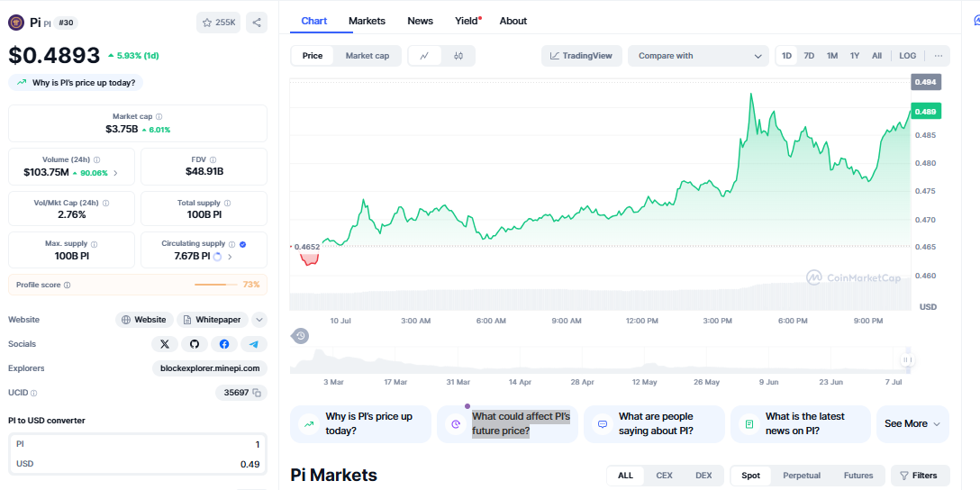Set chart range to 1M
The width and height of the screenshot is (980, 490).
[832, 56]
